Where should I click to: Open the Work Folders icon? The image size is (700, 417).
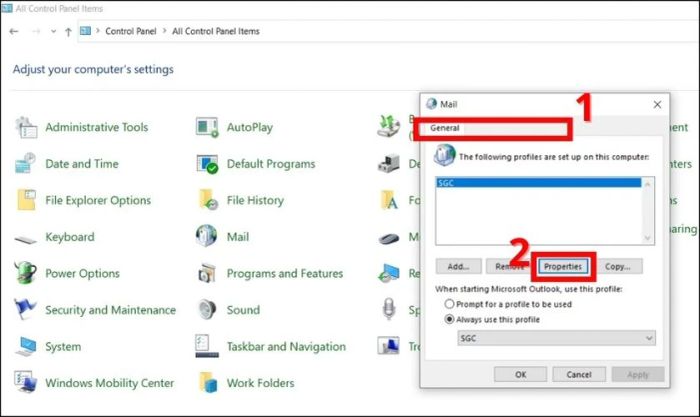click(x=208, y=383)
